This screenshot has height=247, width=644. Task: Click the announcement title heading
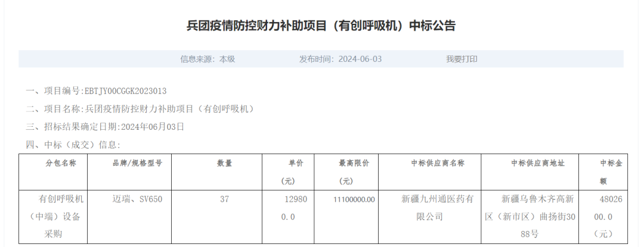pyautogui.click(x=321, y=26)
